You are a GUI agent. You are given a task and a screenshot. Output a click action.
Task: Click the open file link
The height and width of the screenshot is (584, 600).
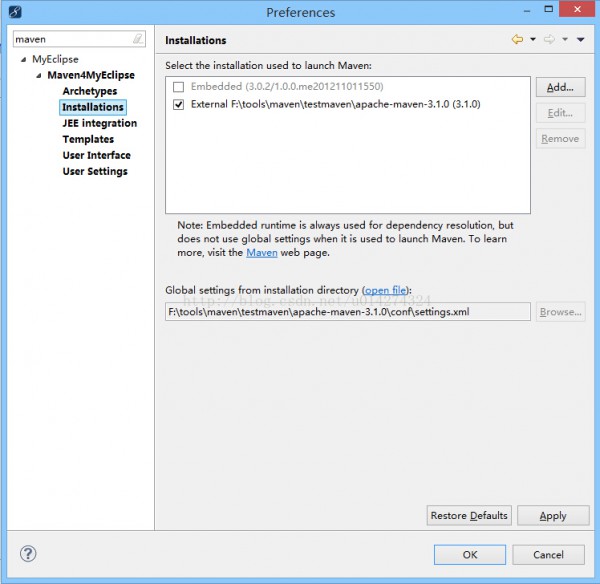point(385,290)
